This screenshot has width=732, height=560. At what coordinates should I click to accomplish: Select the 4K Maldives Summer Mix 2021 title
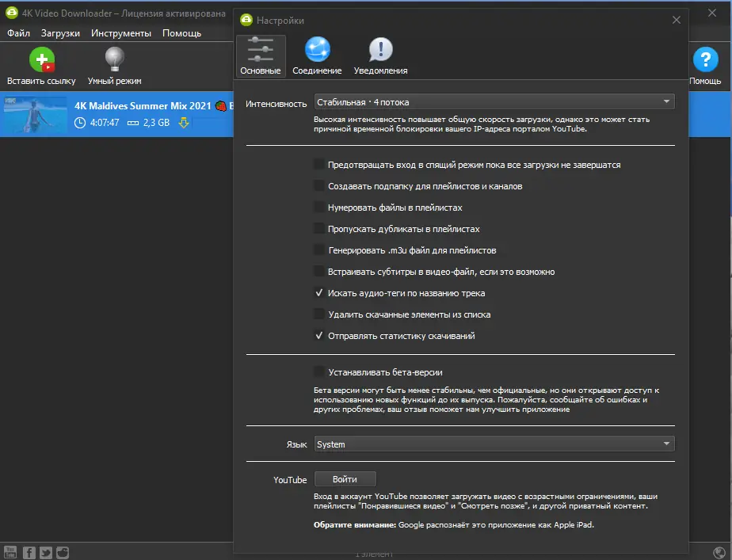pyautogui.click(x=143, y=106)
